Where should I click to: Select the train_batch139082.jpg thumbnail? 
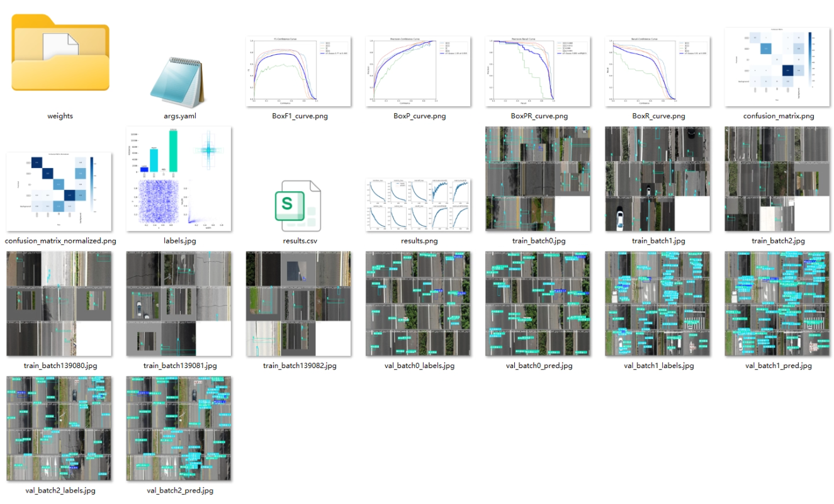[x=298, y=304]
